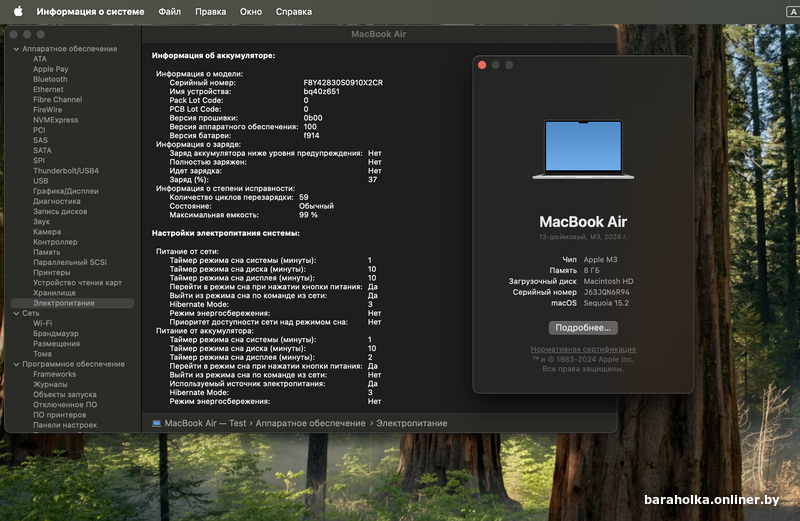
Task: Open the Apple menu icon
Action: 17,12
